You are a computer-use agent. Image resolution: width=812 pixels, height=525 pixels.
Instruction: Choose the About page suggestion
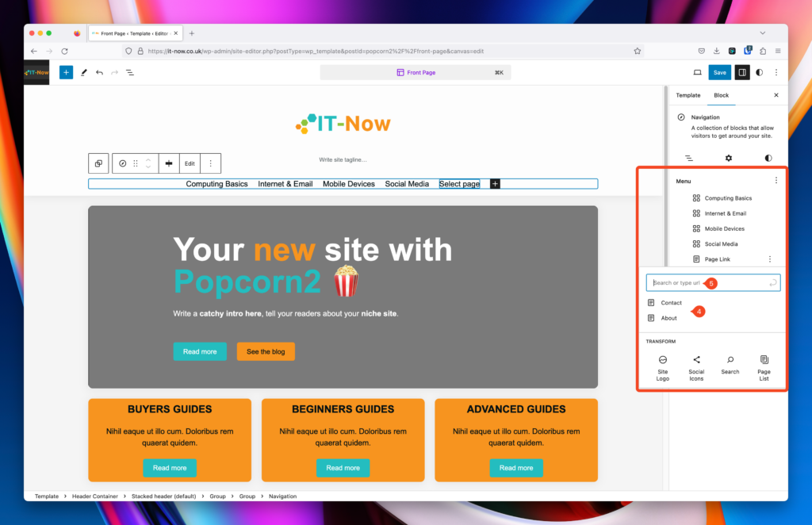point(668,319)
